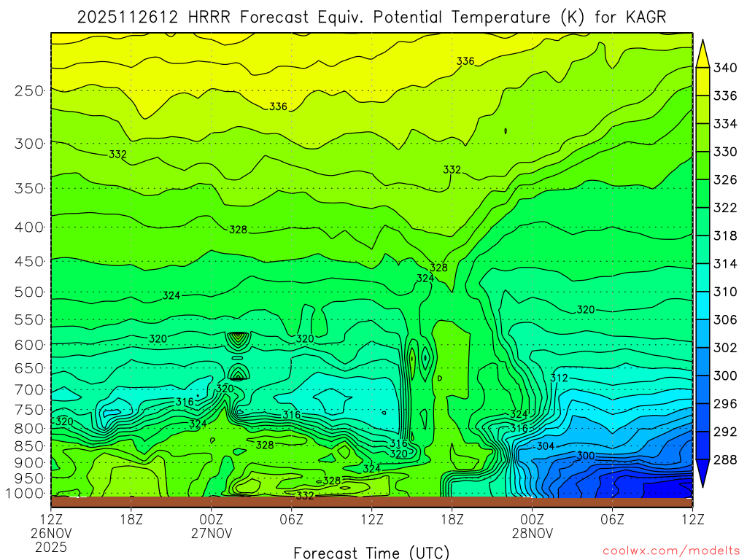This screenshot has width=747, height=560.
Task: Click the 1000 pressure level label
Action: click(x=26, y=494)
